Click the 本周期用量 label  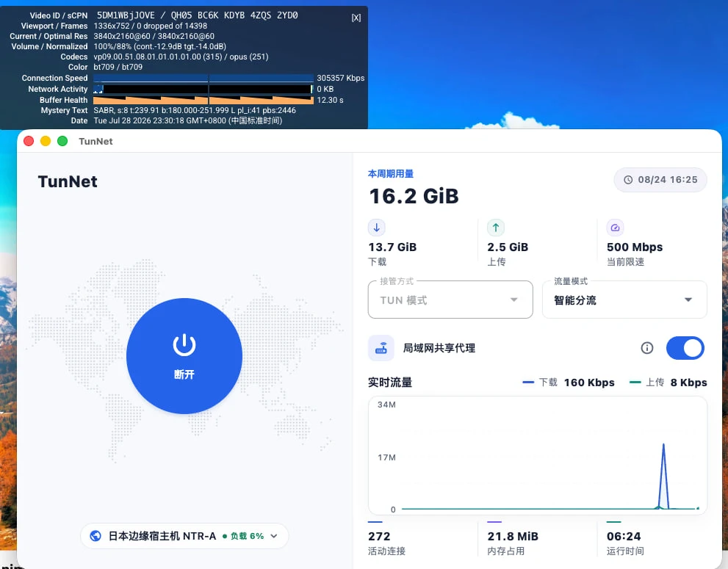coord(391,173)
